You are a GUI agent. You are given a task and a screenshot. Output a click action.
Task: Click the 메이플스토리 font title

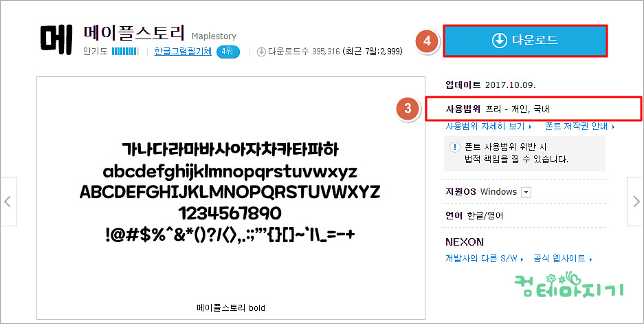tap(134, 34)
